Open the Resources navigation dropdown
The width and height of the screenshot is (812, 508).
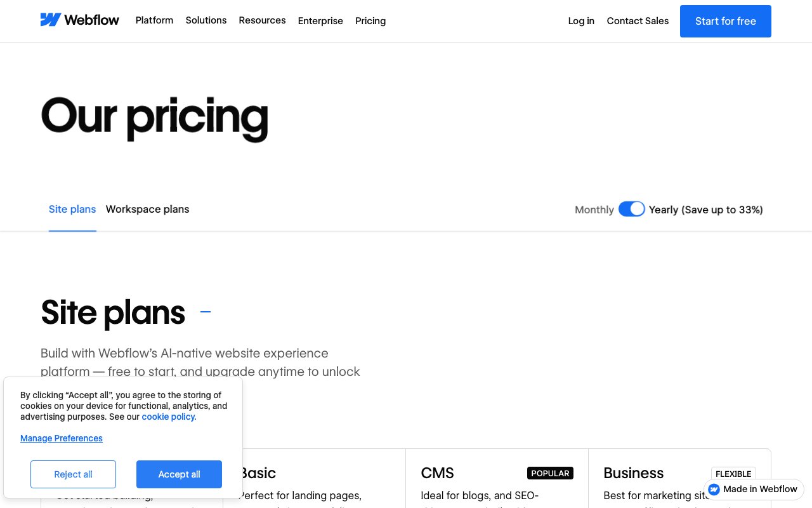coord(262,20)
